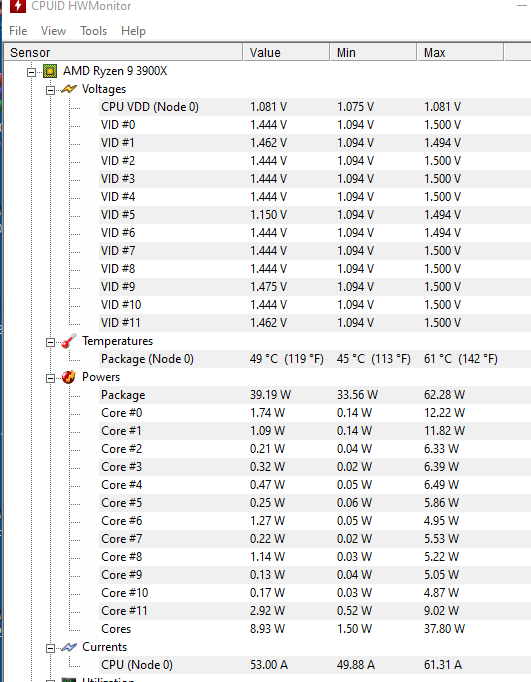Select the VID #0 row
The height and width of the screenshot is (682, 531).
click(315, 125)
